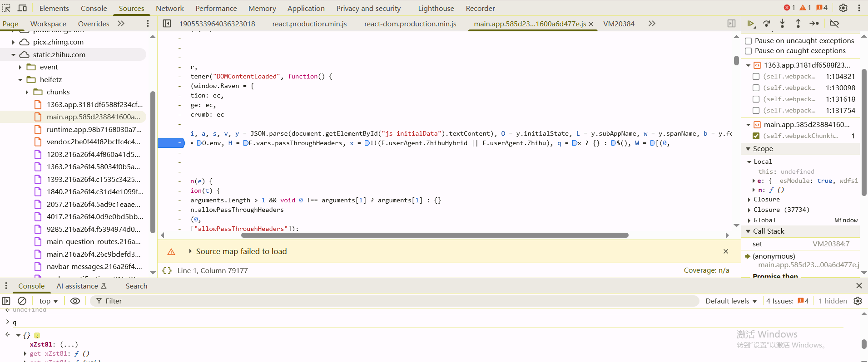Step over next function call
868x362 pixels.
pos(767,24)
